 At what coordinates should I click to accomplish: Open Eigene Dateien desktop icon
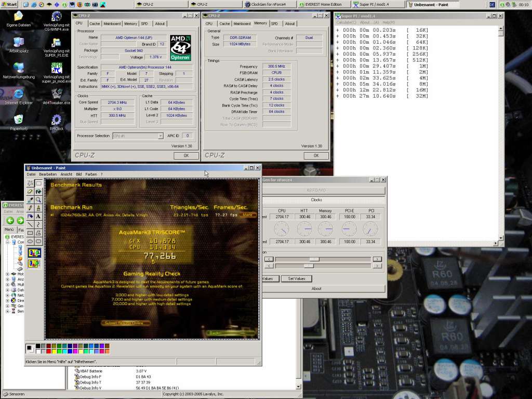(18, 19)
